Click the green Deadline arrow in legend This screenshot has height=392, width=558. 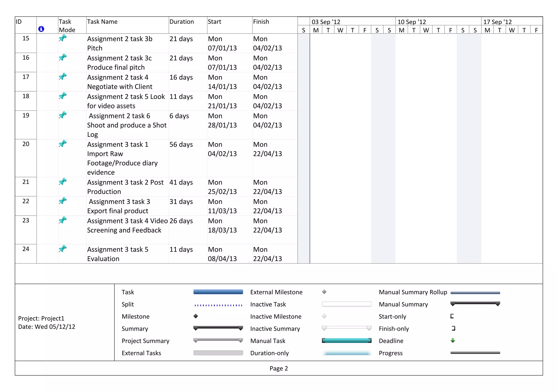pos(453,340)
